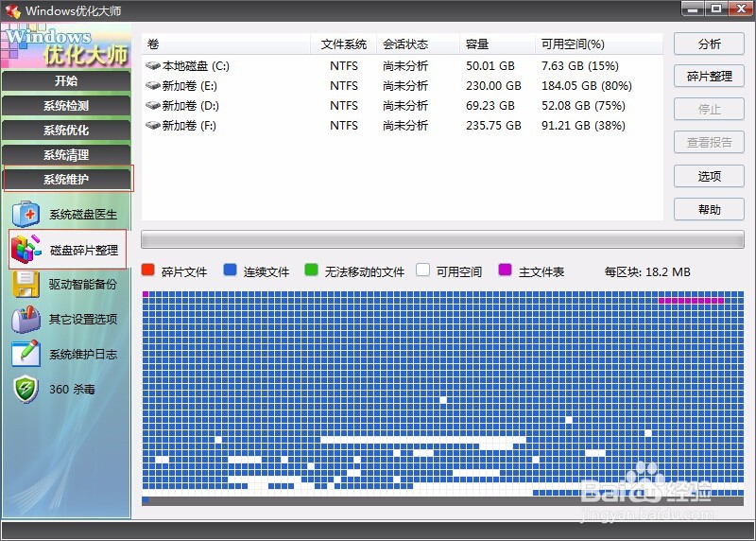Select 新加卷 (E:) volume row
This screenshot has width=756, height=541.
click(x=403, y=85)
